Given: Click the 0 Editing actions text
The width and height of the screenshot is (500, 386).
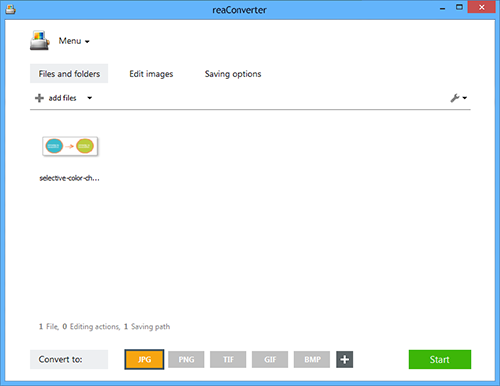Looking at the screenshot, I should click(x=91, y=327).
